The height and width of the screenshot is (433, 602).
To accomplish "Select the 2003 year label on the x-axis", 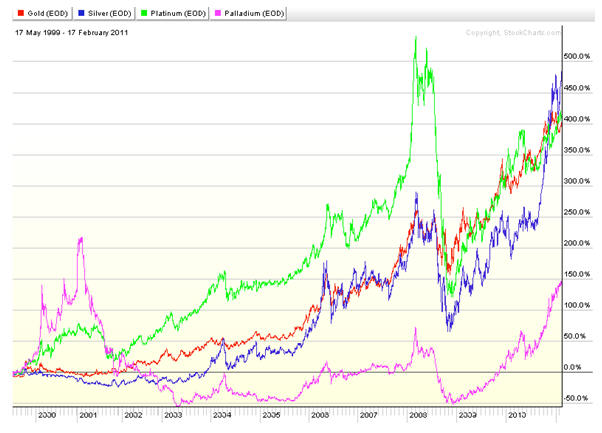I will 173,413.
